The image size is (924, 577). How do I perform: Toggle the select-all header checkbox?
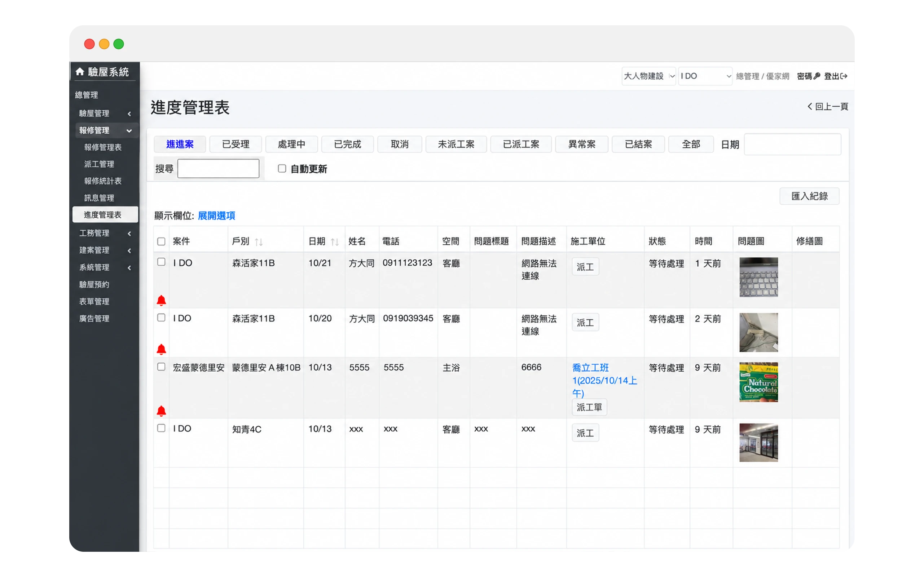pos(161,241)
